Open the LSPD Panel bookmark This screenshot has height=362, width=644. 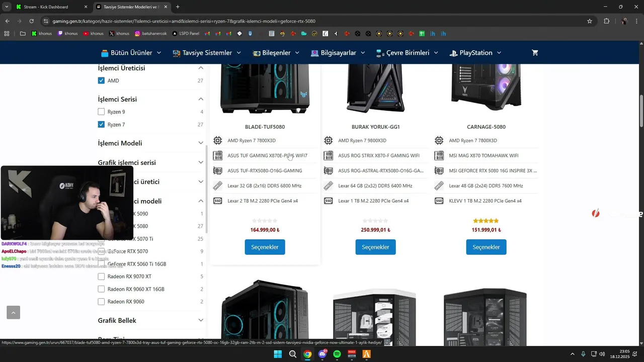click(x=186, y=34)
